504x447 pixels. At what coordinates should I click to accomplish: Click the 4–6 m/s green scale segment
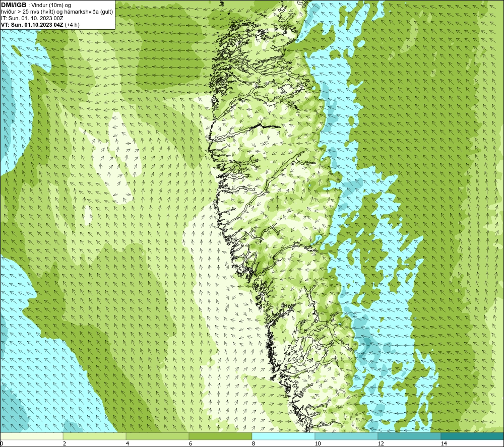pyautogui.click(x=157, y=436)
